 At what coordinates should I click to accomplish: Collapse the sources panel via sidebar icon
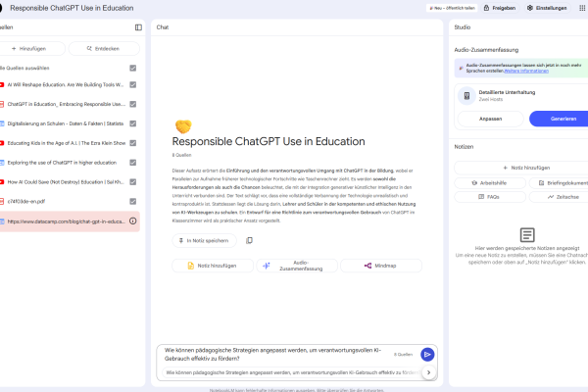point(138,27)
